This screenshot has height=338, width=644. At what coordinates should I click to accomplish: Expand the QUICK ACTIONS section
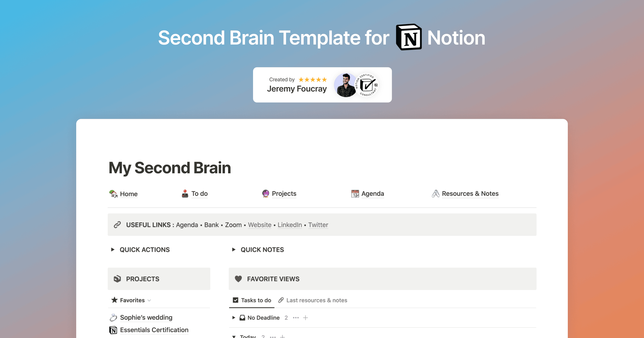[112, 249]
